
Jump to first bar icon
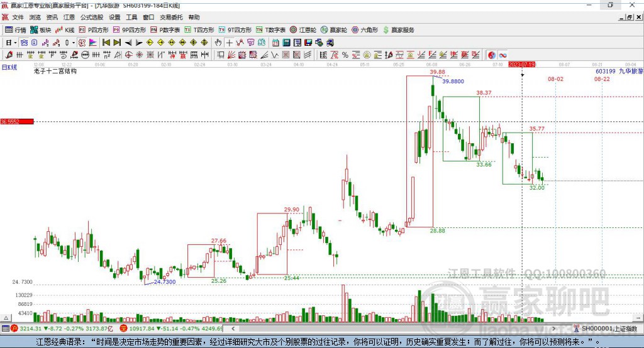[x=106, y=43]
